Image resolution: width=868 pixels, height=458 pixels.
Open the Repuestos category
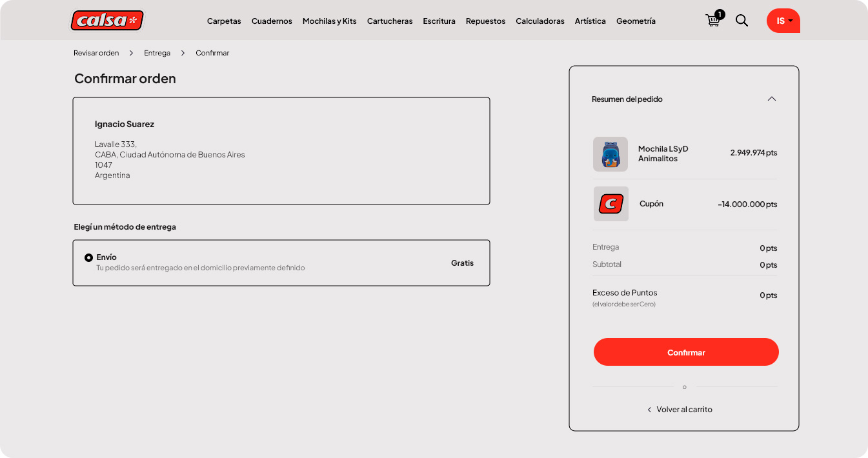point(485,21)
